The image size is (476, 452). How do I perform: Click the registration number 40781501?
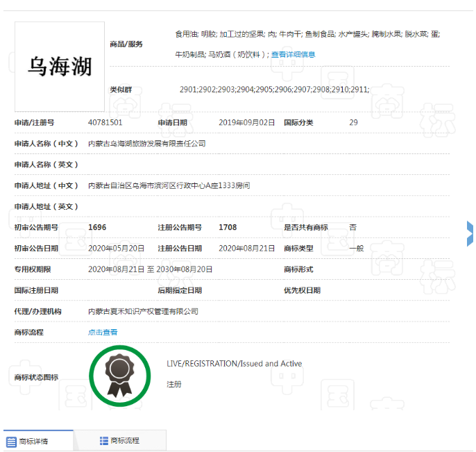click(x=105, y=122)
